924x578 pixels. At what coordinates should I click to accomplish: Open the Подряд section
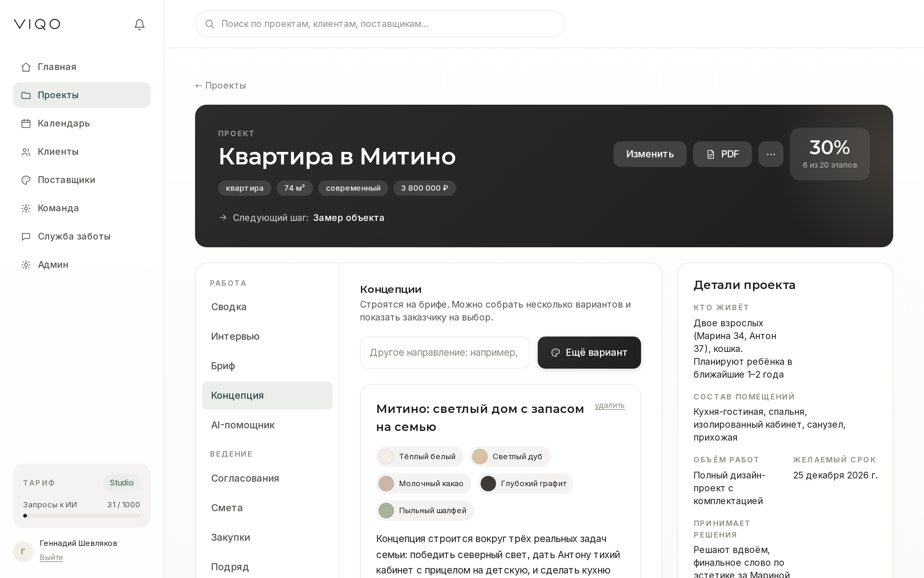[267, 567]
